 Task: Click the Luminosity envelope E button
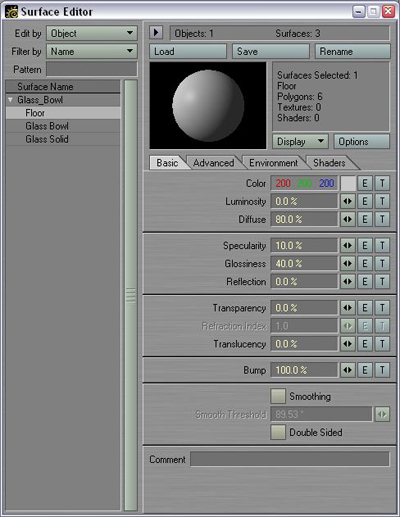(365, 201)
